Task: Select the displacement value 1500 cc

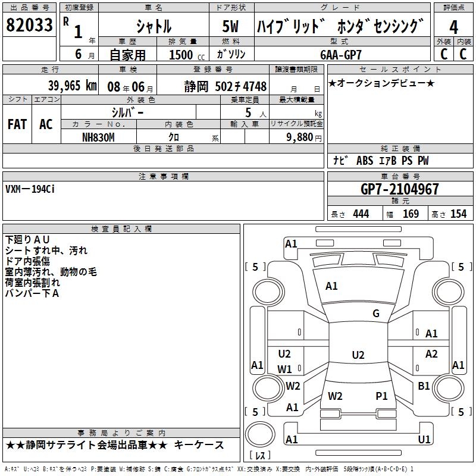Action: click(187, 55)
